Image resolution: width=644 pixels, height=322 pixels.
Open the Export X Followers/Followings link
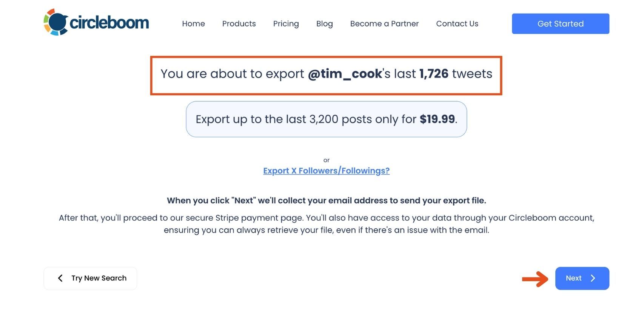click(326, 170)
